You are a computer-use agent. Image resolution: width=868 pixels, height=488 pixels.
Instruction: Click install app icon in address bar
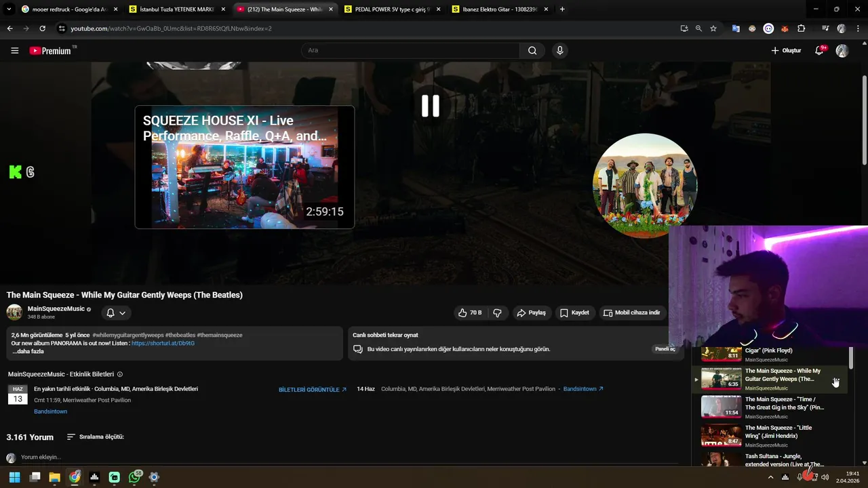(x=684, y=28)
